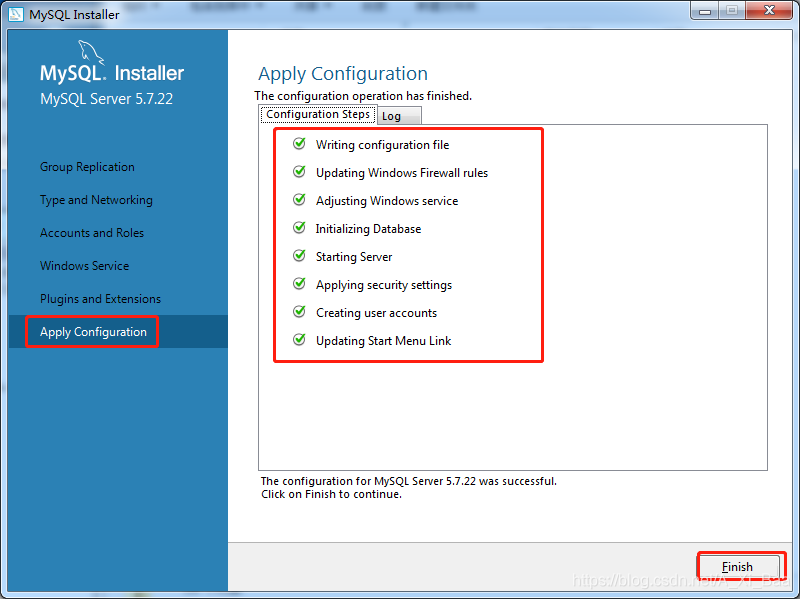
Task: Click the Finish button
Action: click(x=738, y=566)
